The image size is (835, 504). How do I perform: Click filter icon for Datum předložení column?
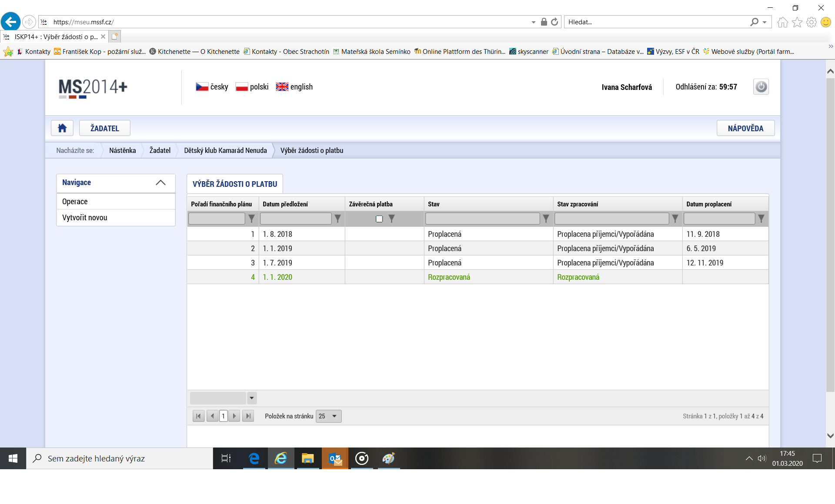[x=337, y=219]
